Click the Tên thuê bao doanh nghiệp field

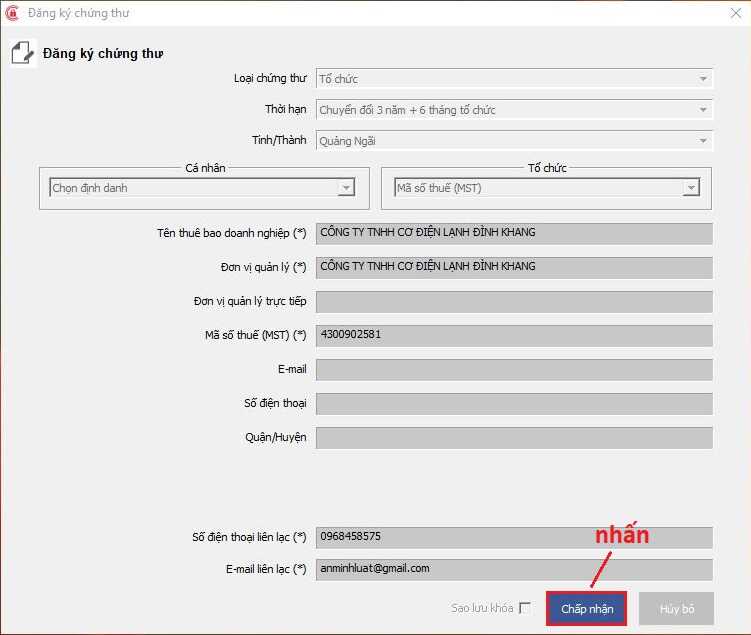click(514, 233)
